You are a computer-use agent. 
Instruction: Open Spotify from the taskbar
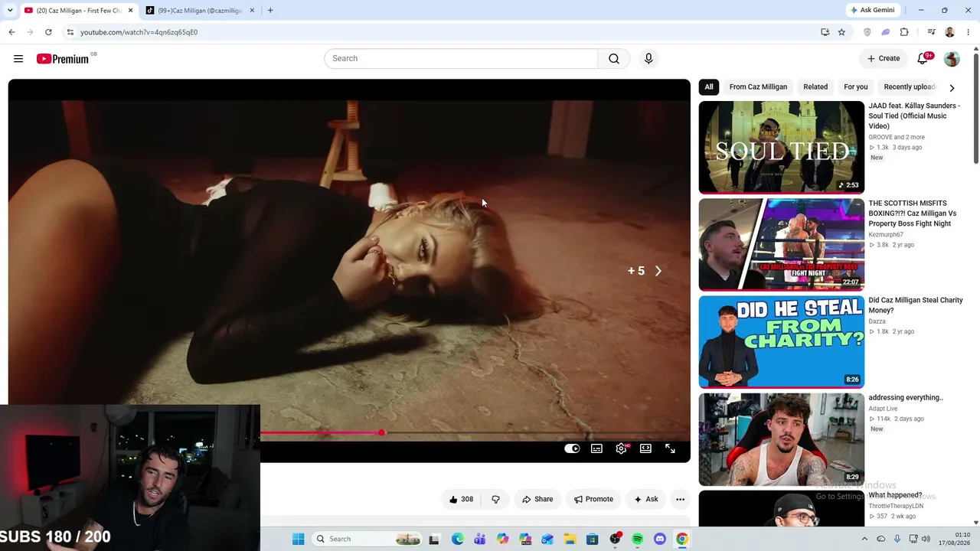pyautogui.click(x=637, y=539)
